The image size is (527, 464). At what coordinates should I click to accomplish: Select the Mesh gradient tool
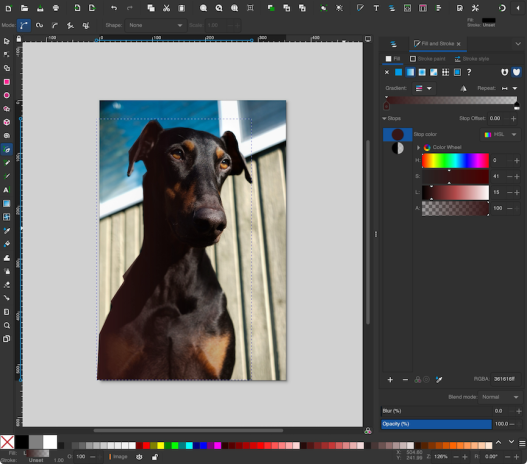pyautogui.click(x=6, y=217)
